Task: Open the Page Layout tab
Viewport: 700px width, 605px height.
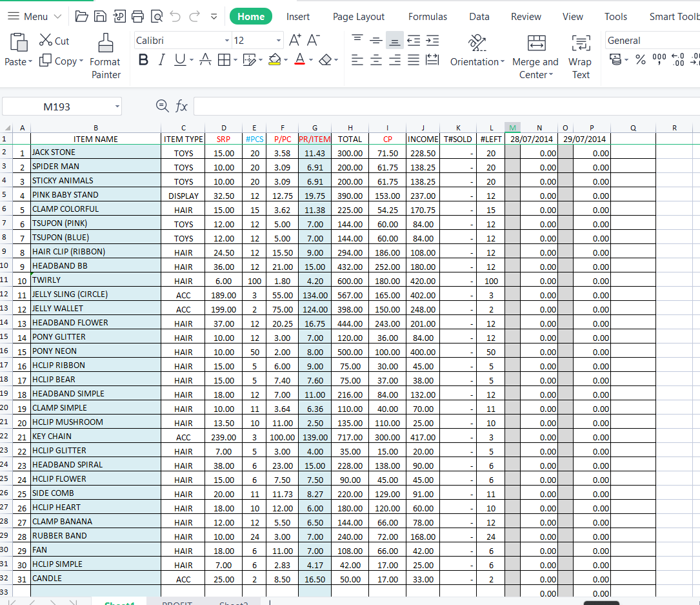Action: [x=359, y=17]
